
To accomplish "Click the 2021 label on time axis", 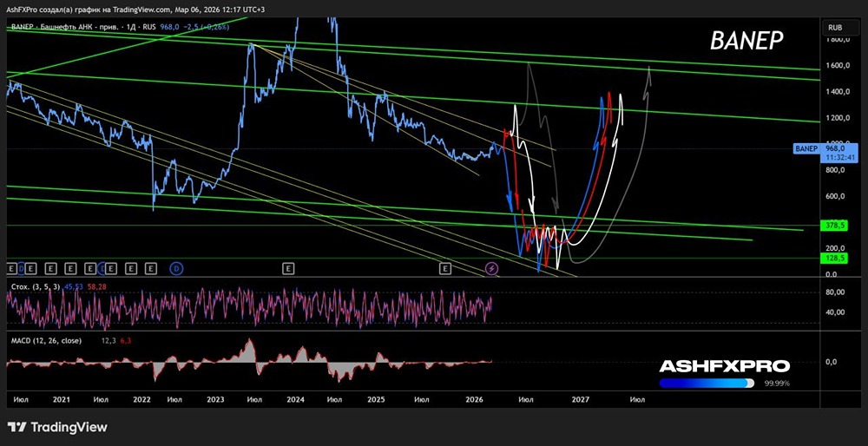I will (62, 399).
